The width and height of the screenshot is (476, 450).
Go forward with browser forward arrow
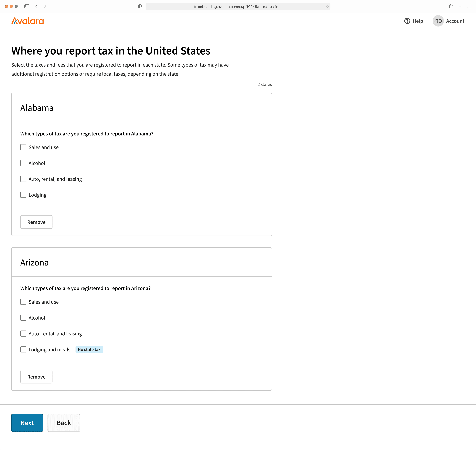45,6
